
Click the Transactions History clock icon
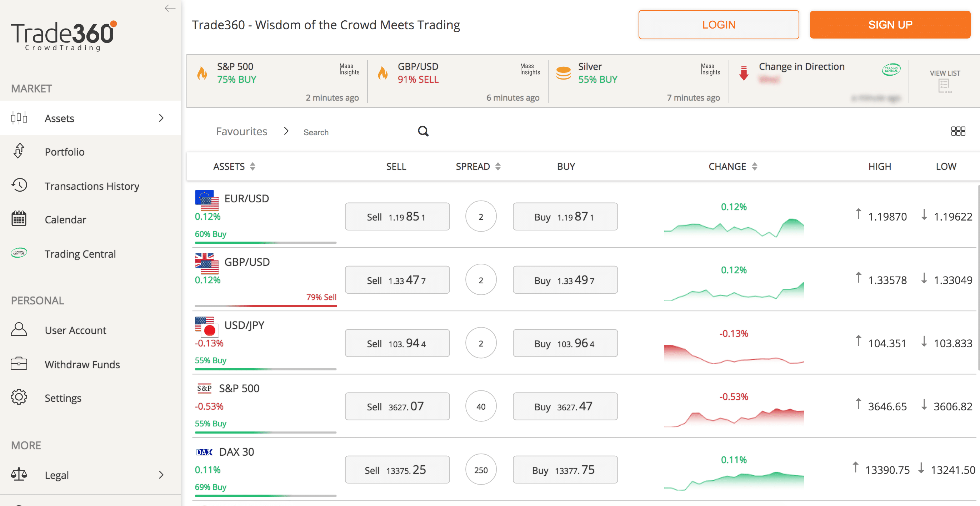coord(19,185)
